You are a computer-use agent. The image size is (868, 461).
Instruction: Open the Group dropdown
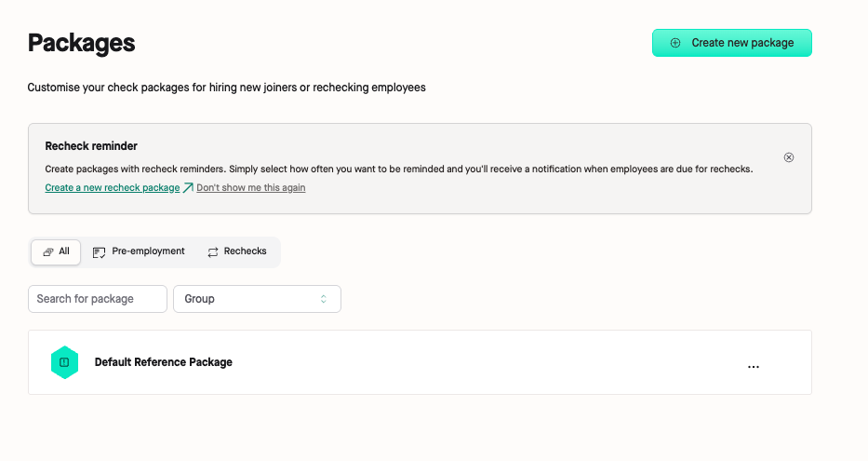click(x=257, y=299)
